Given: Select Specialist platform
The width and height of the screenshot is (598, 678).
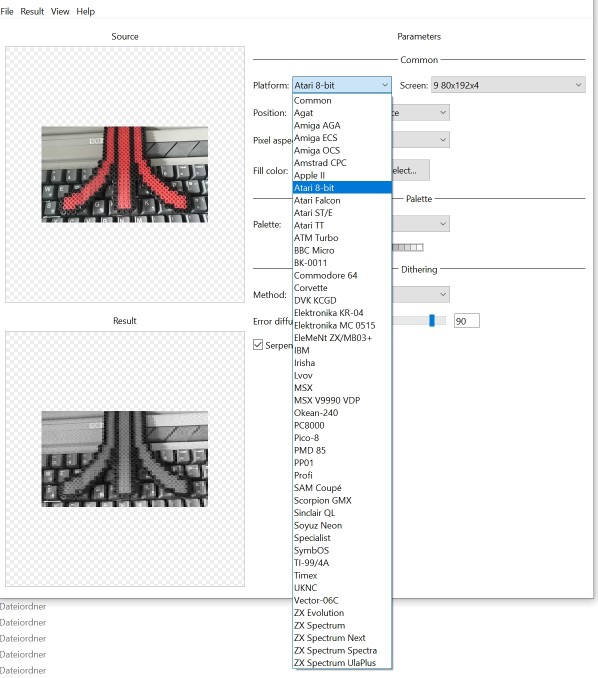Looking at the screenshot, I should [x=342, y=538].
